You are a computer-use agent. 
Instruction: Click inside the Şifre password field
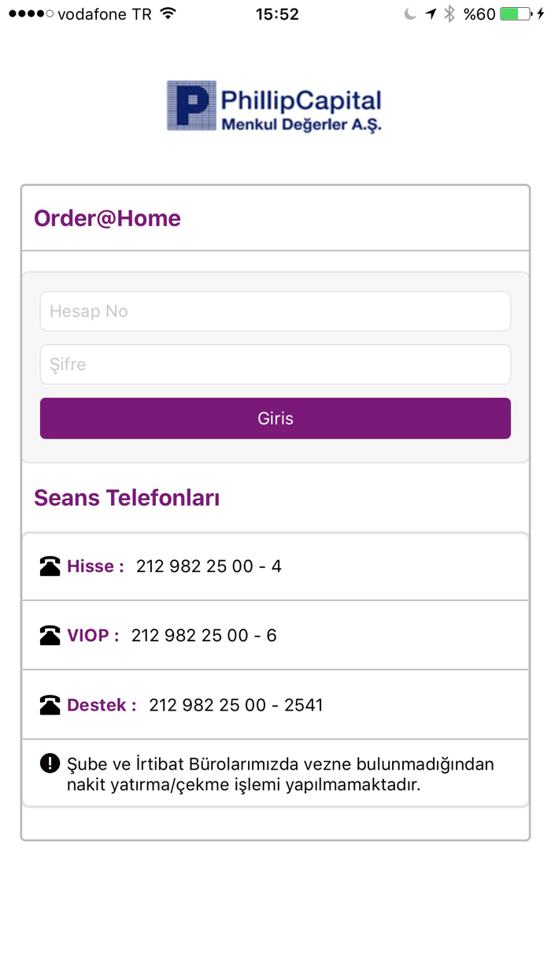[275, 364]
